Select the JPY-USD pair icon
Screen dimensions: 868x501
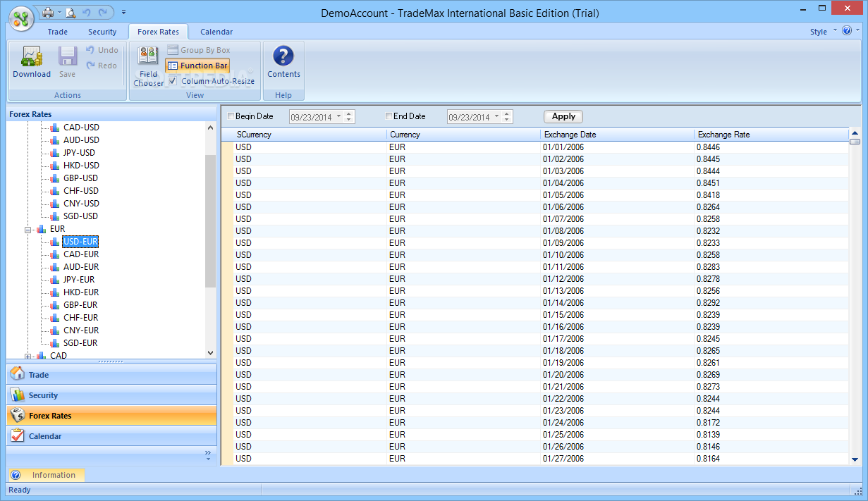coord(55,153)
